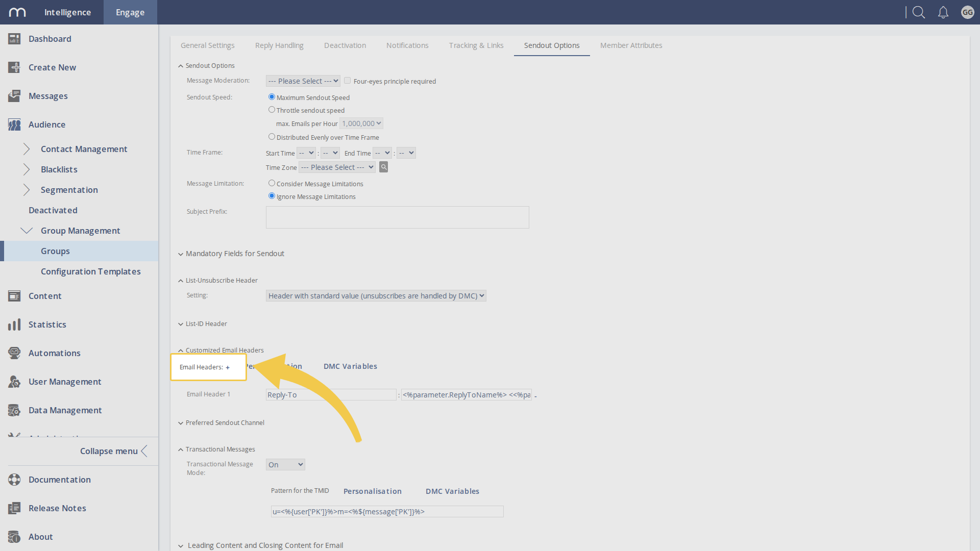Open List-Unsubscribe Header setting dropdown
Viewport: 980px width, 551px height.
(x=376, y=296)
